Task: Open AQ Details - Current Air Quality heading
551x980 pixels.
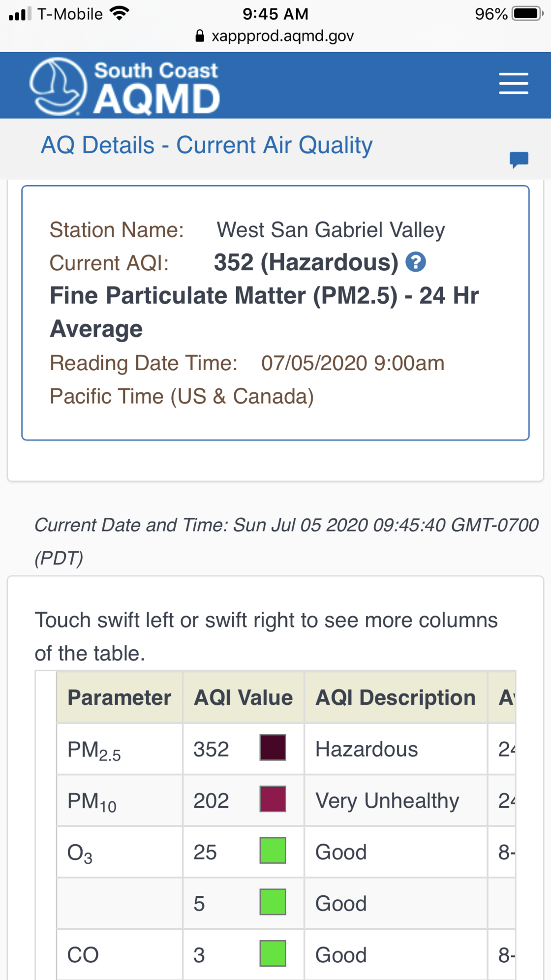Action: click(207, 145)
